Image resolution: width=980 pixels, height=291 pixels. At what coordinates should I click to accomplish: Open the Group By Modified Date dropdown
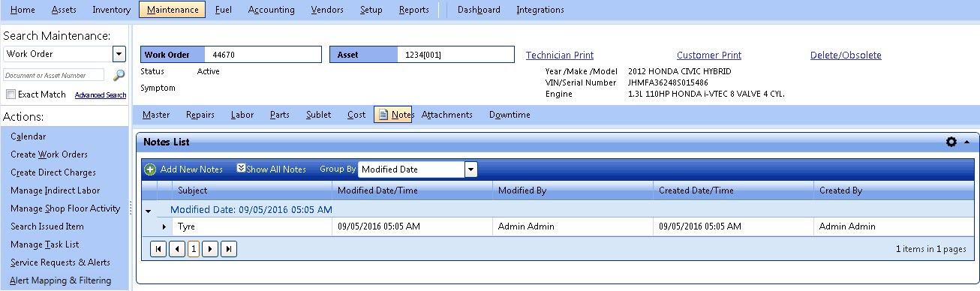[x=471, y=169]
